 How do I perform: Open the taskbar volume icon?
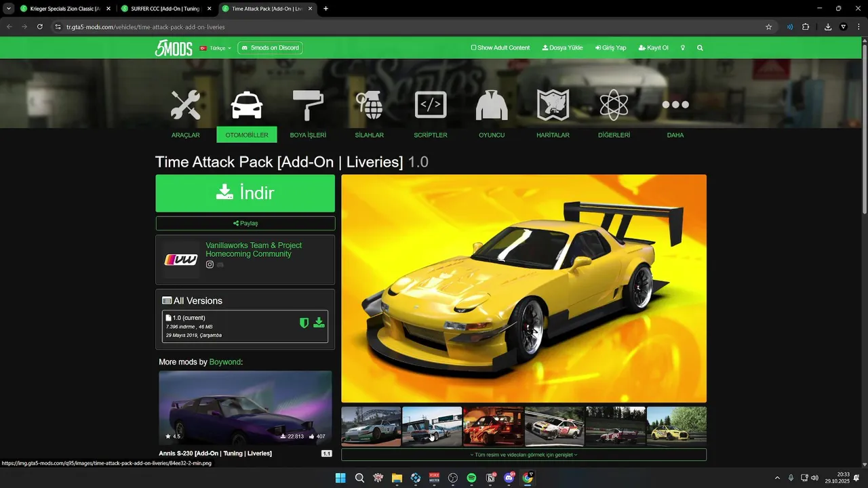[814, 478]
